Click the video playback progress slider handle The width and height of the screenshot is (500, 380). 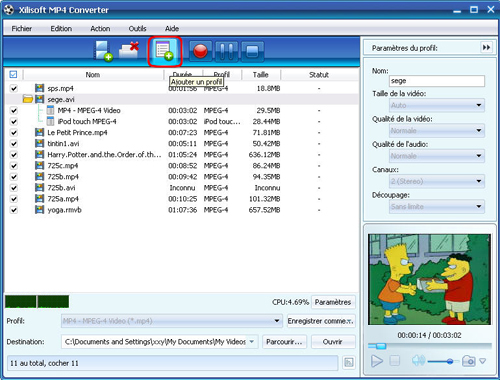click(381, 346)
